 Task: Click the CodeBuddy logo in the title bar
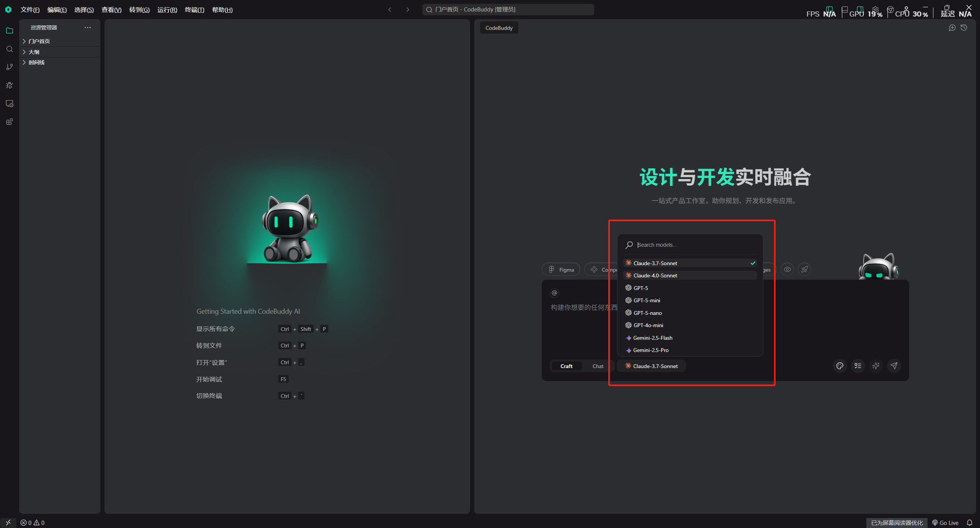tap(8, 10)
